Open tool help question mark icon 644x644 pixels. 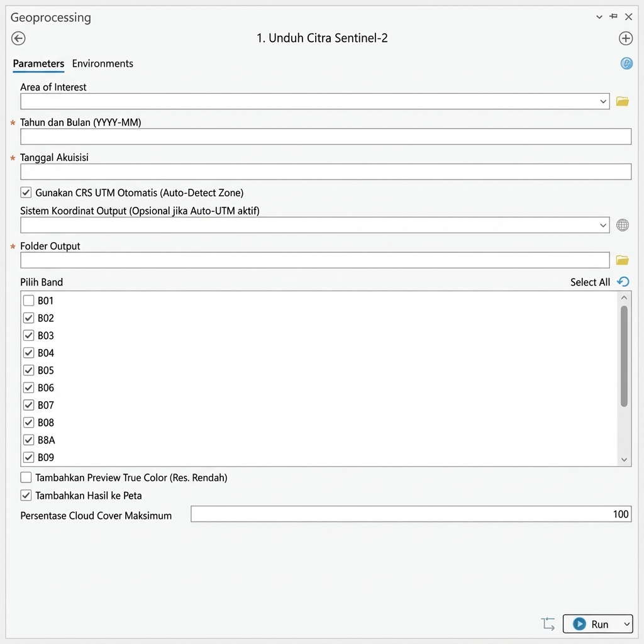(x=626, y=64)
